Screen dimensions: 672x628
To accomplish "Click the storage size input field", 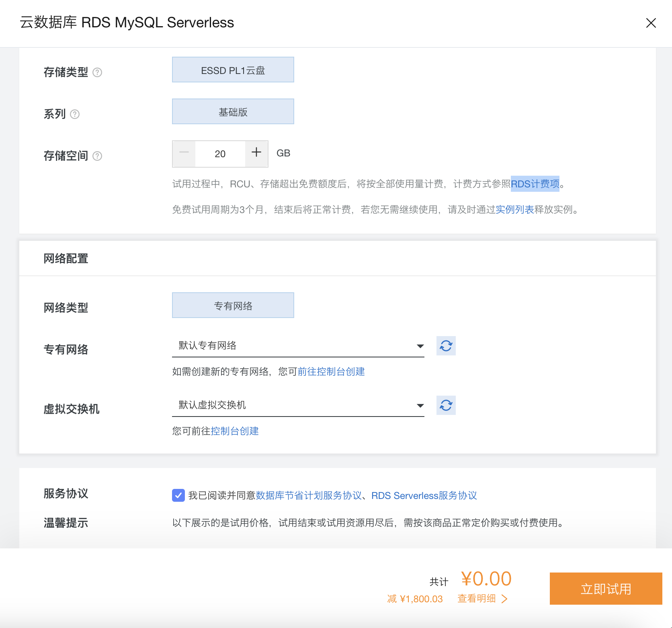I will (220, 153).
